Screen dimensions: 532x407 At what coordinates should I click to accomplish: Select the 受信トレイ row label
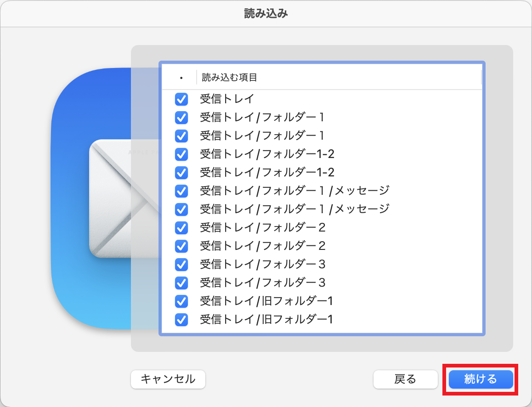226,99
